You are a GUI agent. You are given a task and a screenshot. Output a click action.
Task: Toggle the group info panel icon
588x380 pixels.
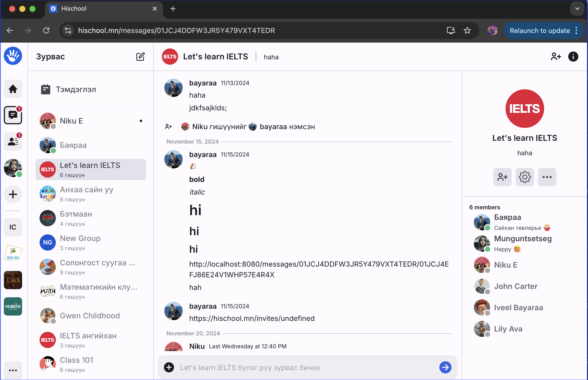[573, 57]
